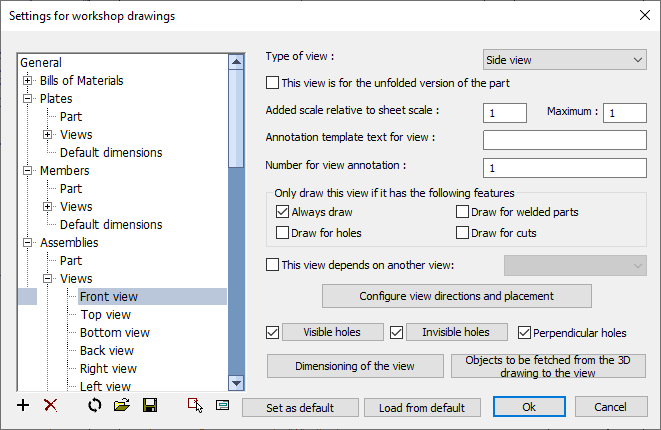The image size is (661, 430).
Task: Click the Set as default button
Action: pos(300,408)
